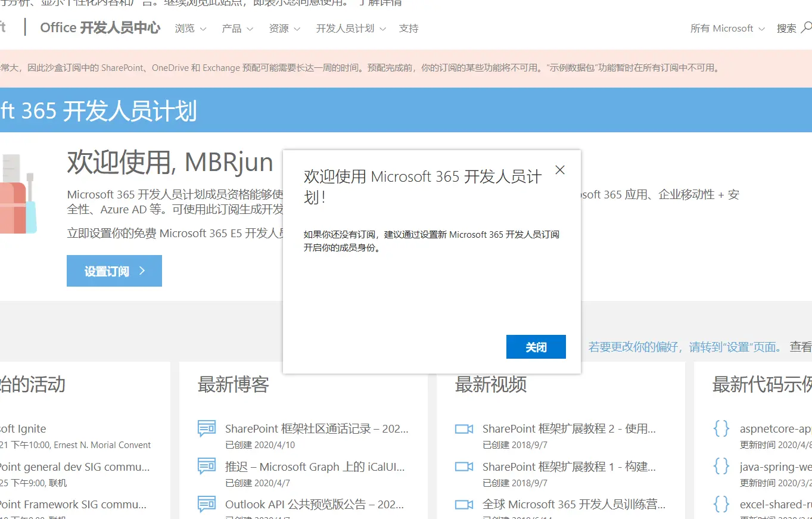Click 已创建 2020/4/10 date text

(260, 445)
